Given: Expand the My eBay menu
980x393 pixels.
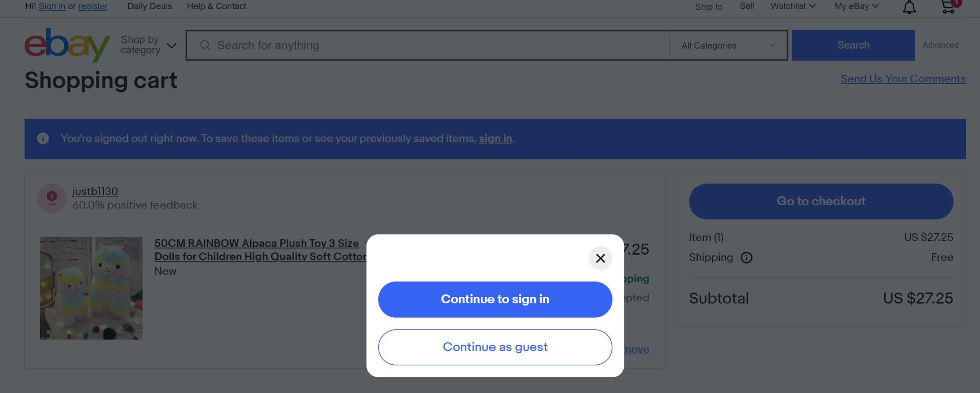Looking at the screenshot, I should tap(856, 6).
